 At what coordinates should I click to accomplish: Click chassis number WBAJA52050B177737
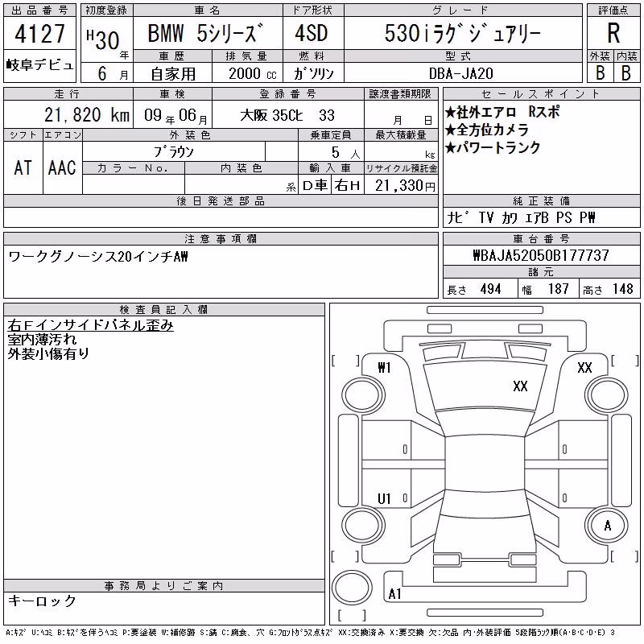coord(541,255)
